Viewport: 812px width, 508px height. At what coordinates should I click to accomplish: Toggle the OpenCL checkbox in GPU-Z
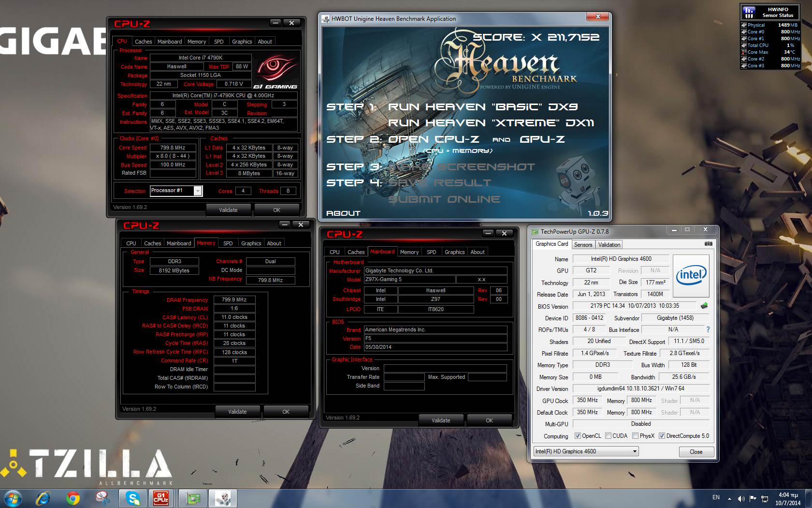pyautogui.click(x=578, y=436)
